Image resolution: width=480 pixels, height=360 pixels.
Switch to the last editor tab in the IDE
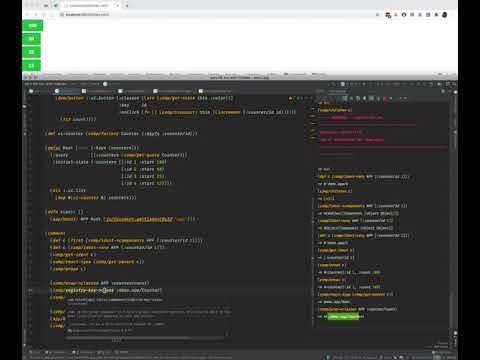click(x=215, y=91)
